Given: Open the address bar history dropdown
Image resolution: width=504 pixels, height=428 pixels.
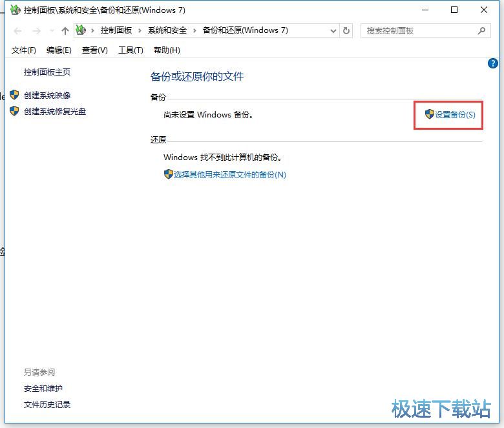Looking at the screenshot, I should (333, 31).
